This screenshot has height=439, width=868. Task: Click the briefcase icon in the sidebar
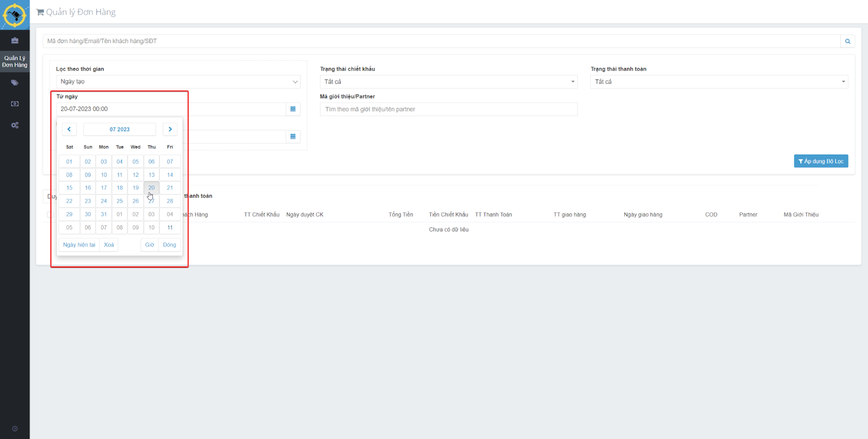click(15, 41)
